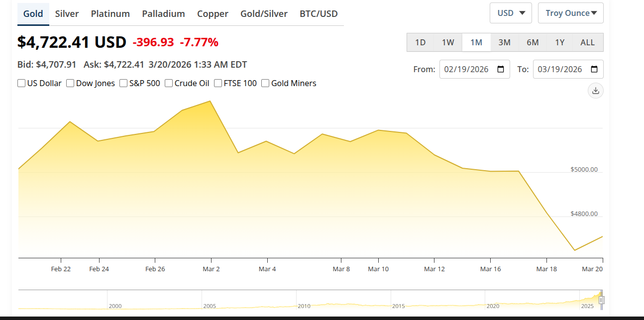Image resolution: width=644 pixels, height=320 pixels.
Task: Check the Crude Oil comparison box
Action: coord(169,83)
